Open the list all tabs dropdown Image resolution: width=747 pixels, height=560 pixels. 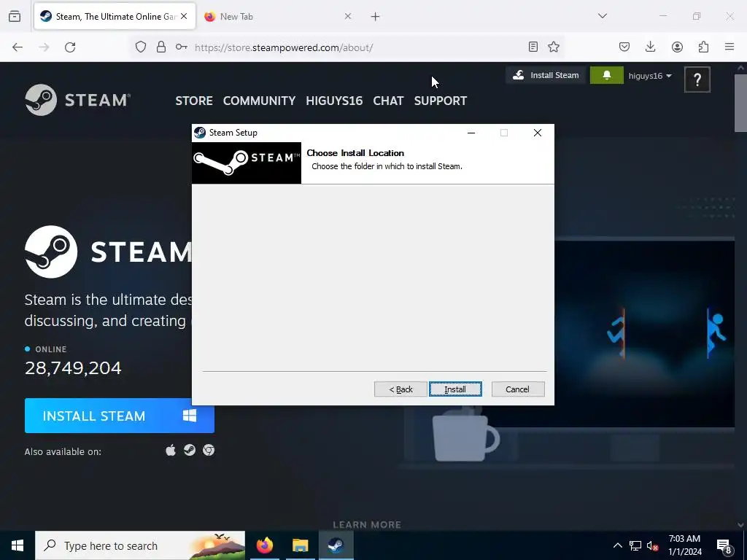602,16
